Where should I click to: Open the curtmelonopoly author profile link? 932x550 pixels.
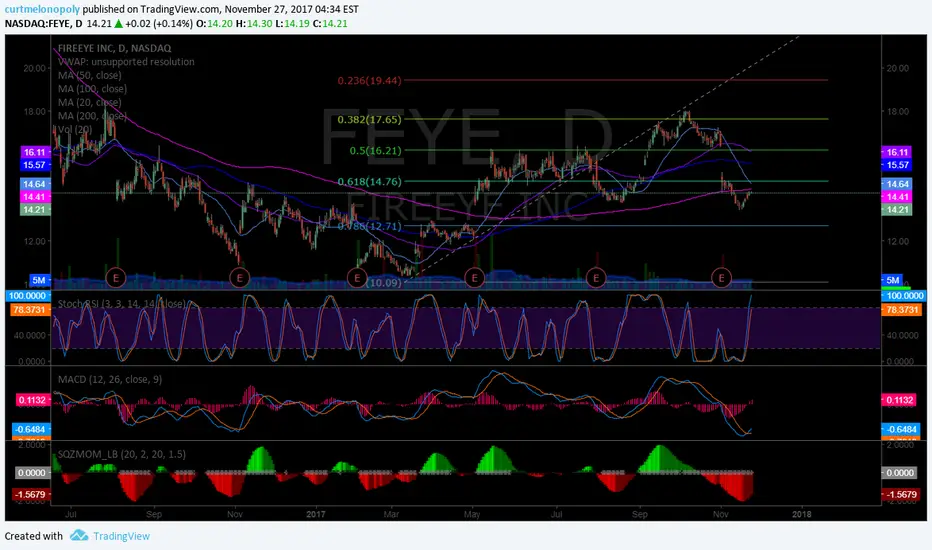[42, 9]
